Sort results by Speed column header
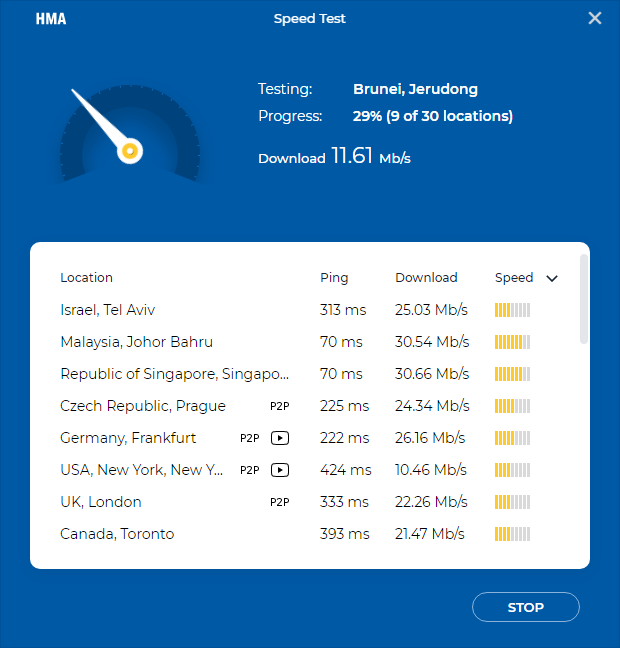Screen dimensions: 620x648 pos(514,278)
